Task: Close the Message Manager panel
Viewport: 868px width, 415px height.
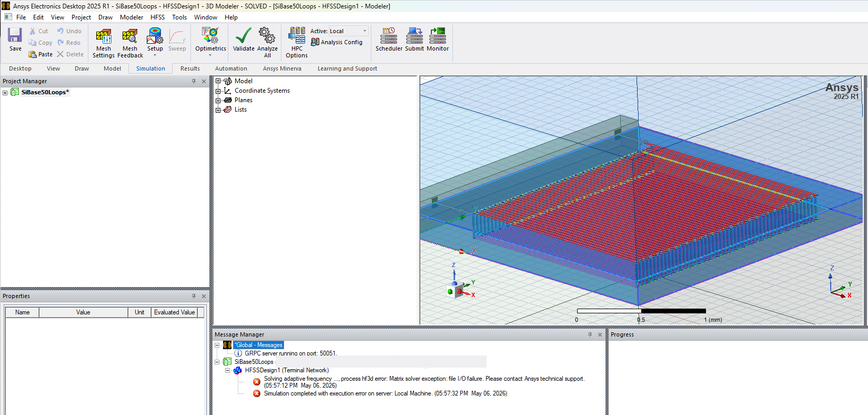Action: [x=600, y=334]
